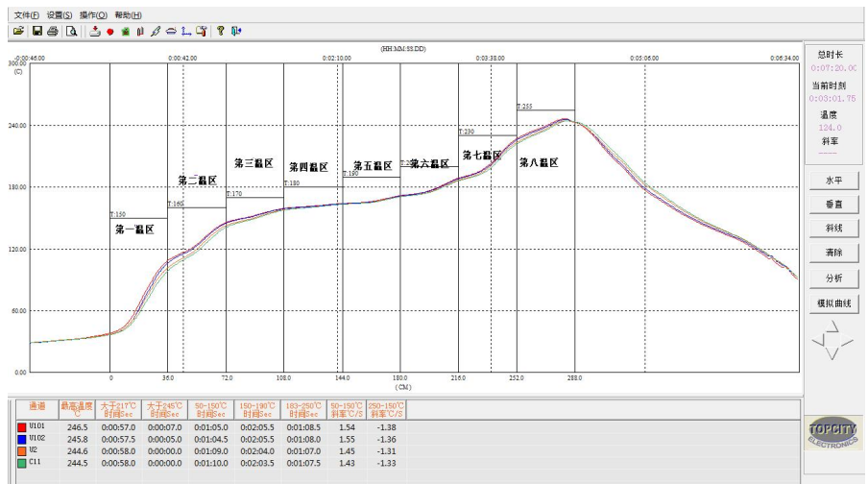Image resolution: width=868 pixels, height=484 pixels.
Task: Click the yellow question mark help icon
Action: tap(220, 31)
